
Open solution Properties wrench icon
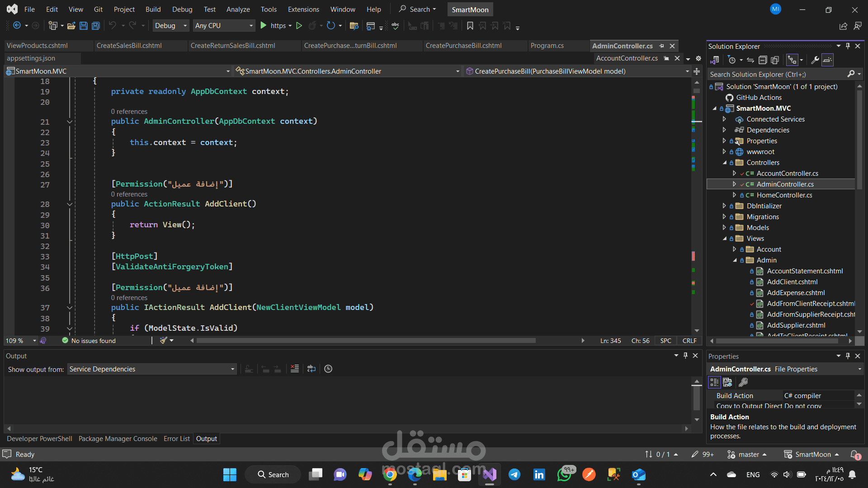point(815,60)
